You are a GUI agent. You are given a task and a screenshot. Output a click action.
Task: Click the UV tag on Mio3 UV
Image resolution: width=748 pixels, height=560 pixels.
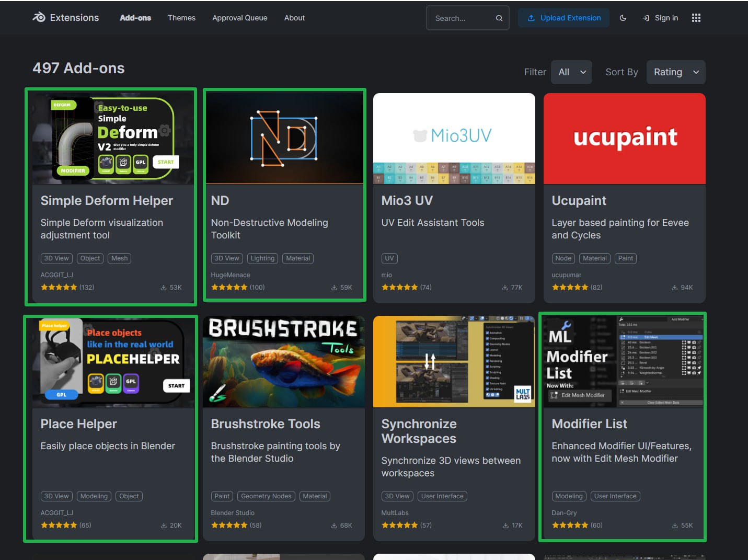(x=389, y=258)
